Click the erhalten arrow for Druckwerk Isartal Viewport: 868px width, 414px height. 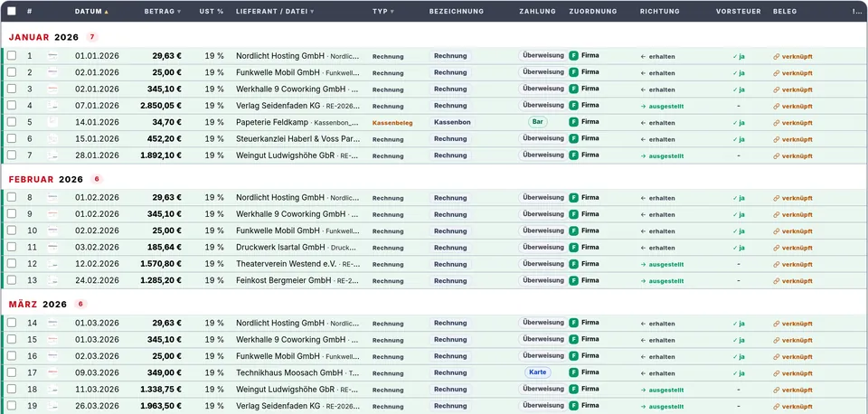[643, 248]
